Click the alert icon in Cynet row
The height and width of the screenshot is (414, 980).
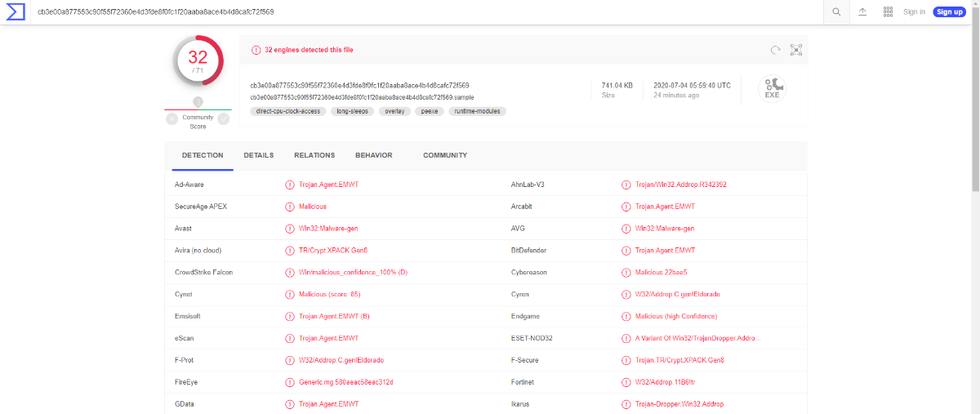290,294
